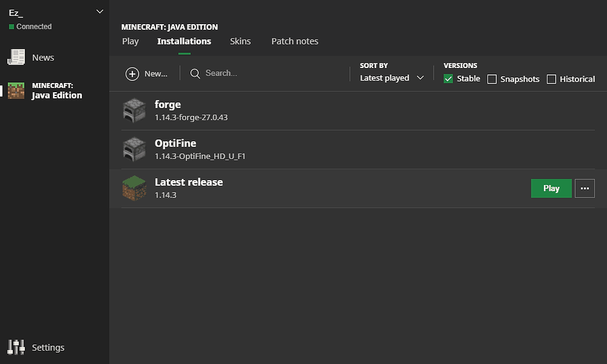The image size is (607, 364).
Task: Select the Latest release grass block icon
Action: [134, 188]
